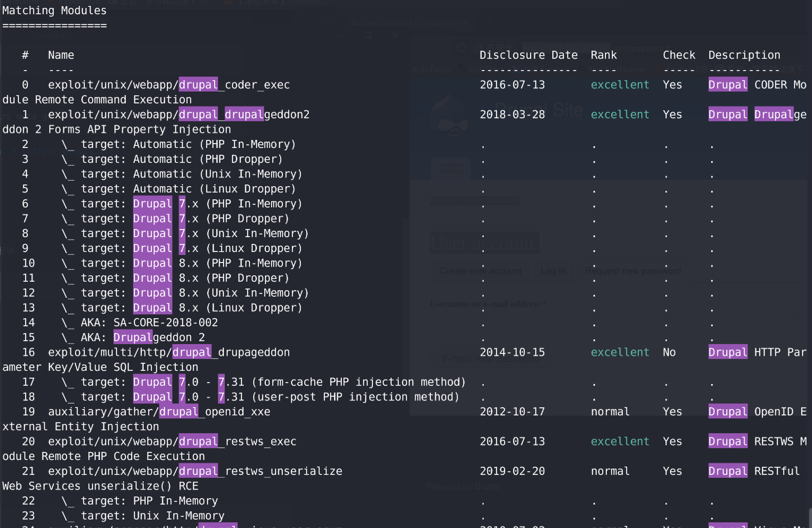Click the Disclosure Date column header

pyautogui.click(x=528, y=55)
